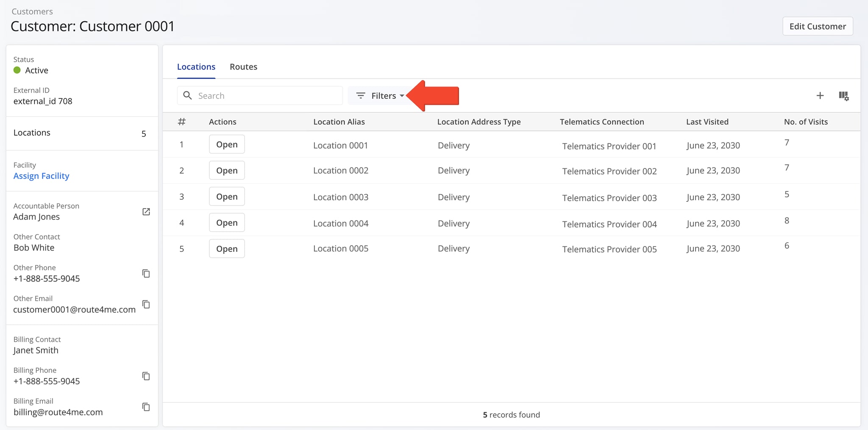Add a location using the plus icon
This screenshot has height=430, width=868.
[x=820, y=96]
